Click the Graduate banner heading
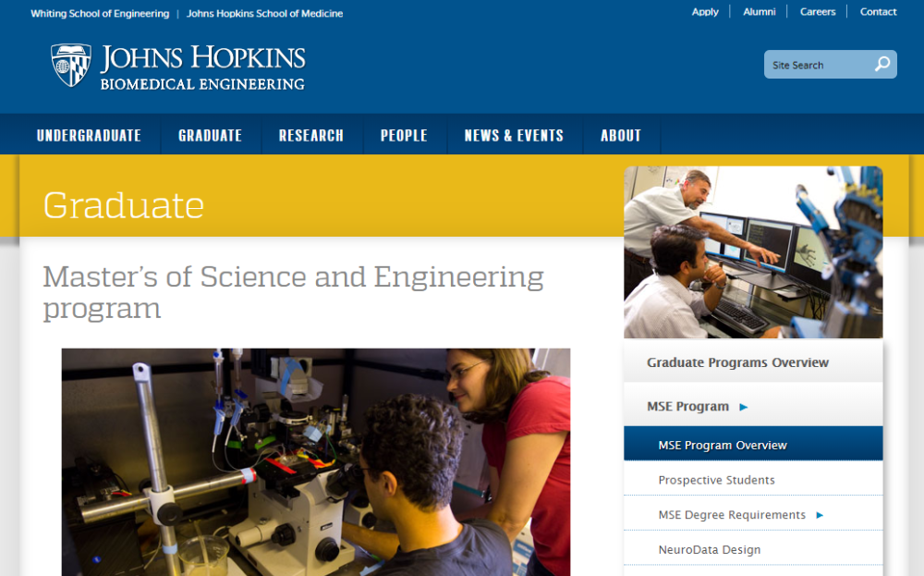 click(124, 205)
